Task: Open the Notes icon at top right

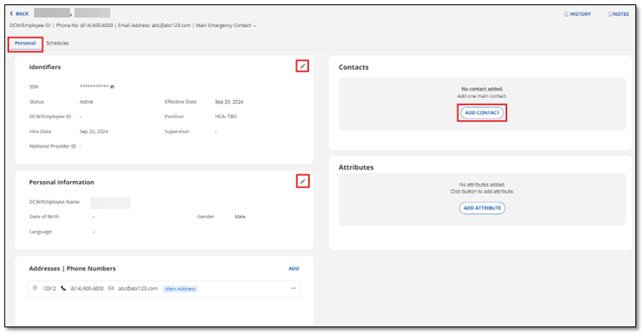Action: 611,14
